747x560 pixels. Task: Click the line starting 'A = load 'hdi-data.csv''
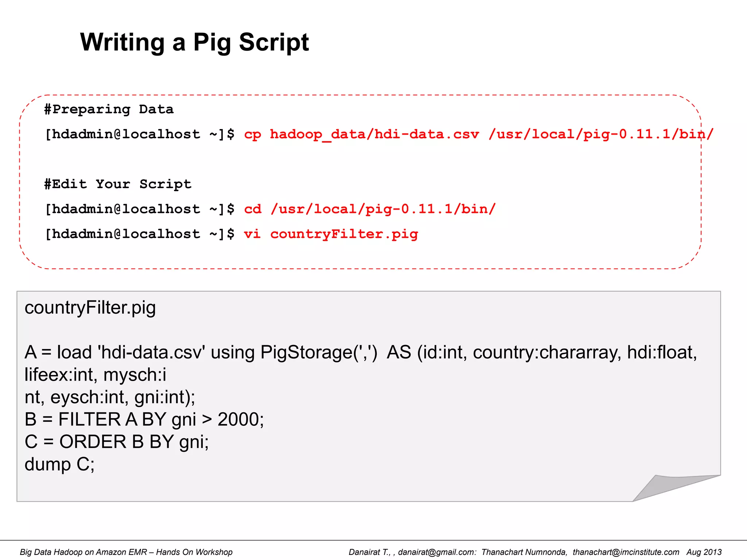[x=361, y=353]
